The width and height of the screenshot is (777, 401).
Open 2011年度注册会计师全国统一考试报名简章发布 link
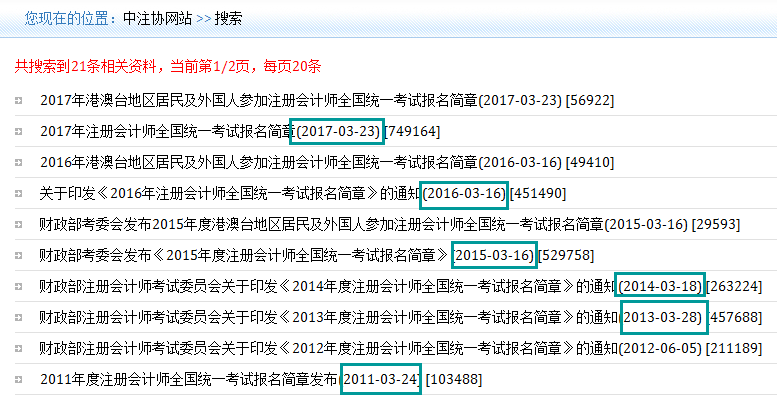pos(189,380)
